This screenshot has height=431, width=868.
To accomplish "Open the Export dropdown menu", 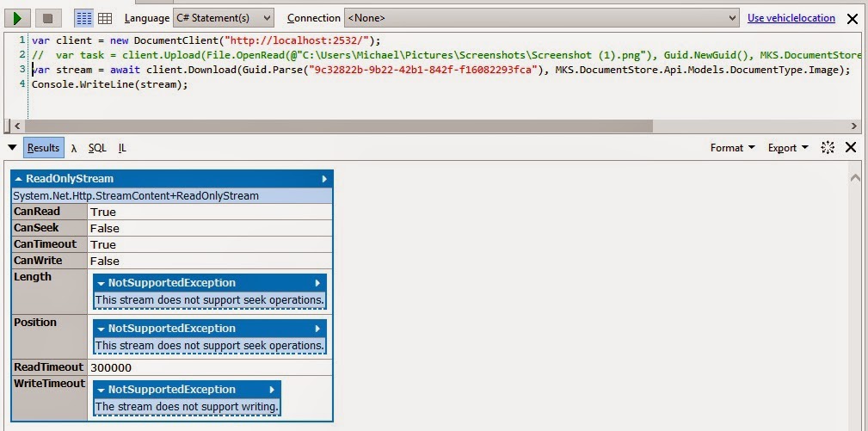I will pos(788,148).
